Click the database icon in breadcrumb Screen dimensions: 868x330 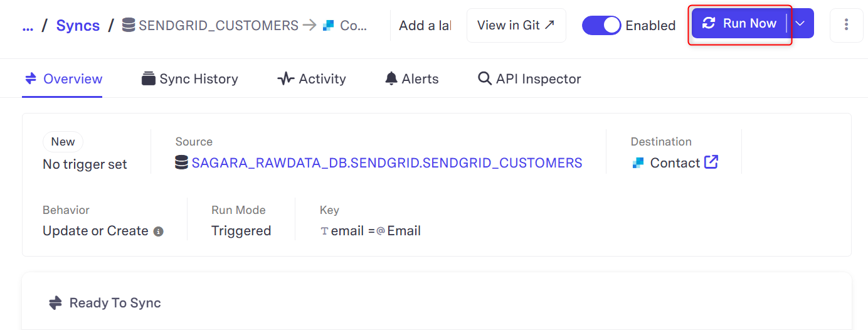pos(129,25)
